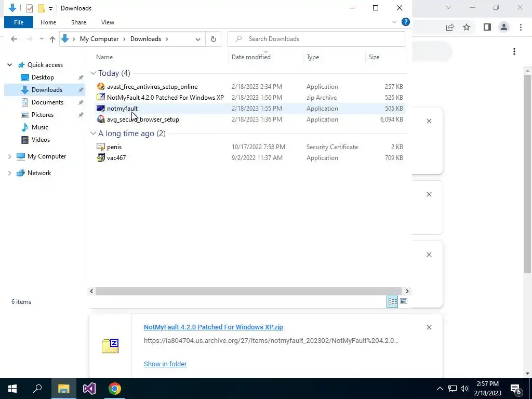532x399 pixels.
Task: Collapse the A long time ago group
Action: 94,134
